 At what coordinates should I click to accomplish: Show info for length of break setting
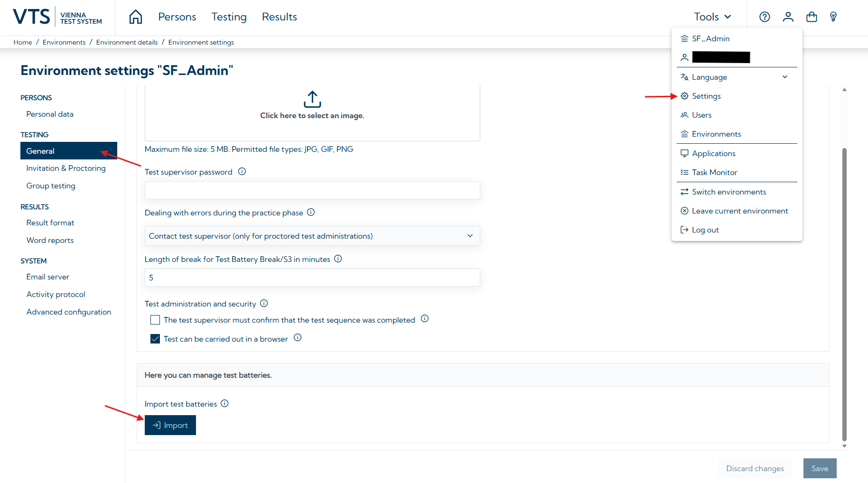(x=338, y=259)
